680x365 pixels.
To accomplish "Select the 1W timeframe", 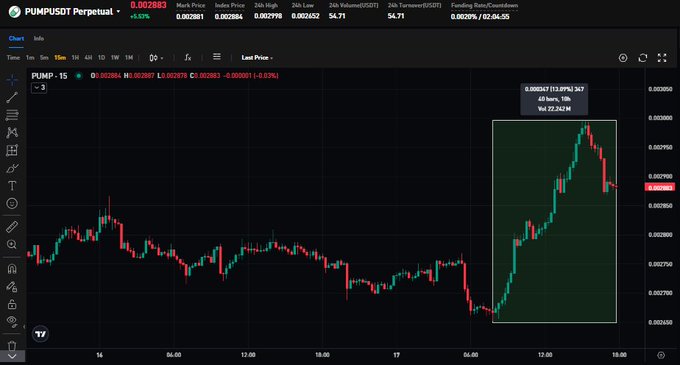I will (115, 58).
